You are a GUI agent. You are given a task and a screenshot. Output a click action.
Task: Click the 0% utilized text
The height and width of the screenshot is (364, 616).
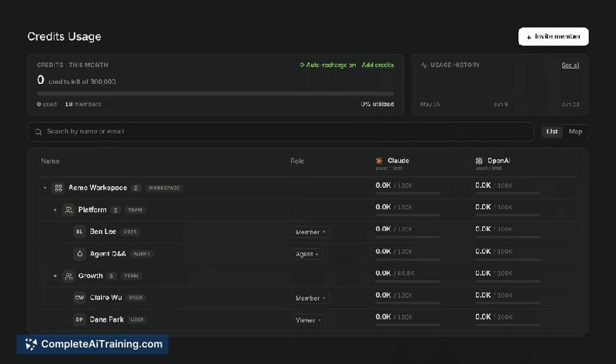[x=377, y=104]
